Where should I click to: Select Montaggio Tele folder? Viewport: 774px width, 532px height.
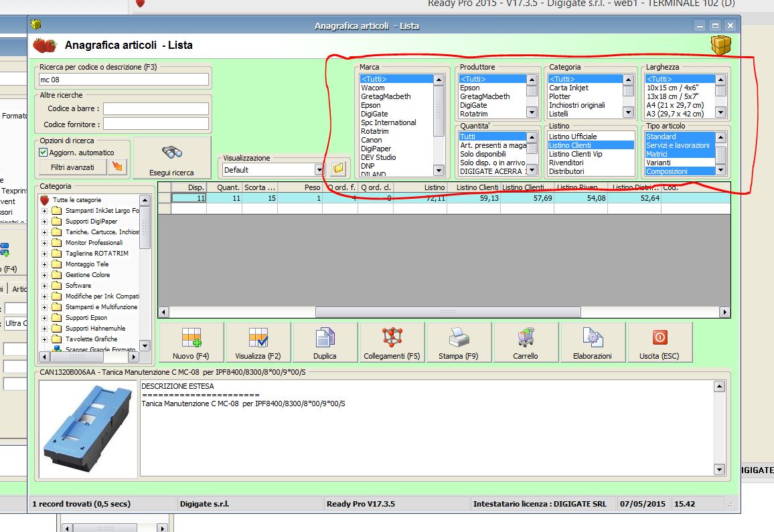tap(87, 264)
